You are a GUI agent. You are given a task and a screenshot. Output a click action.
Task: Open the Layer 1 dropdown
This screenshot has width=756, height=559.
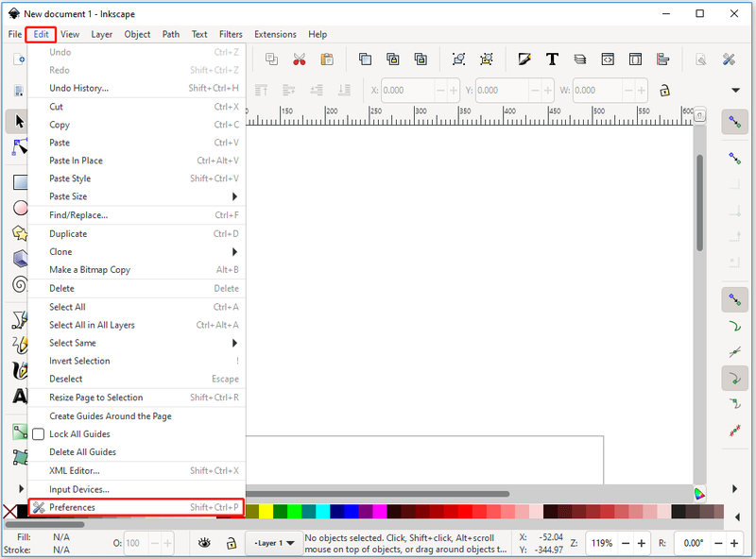tap(274, 543)
